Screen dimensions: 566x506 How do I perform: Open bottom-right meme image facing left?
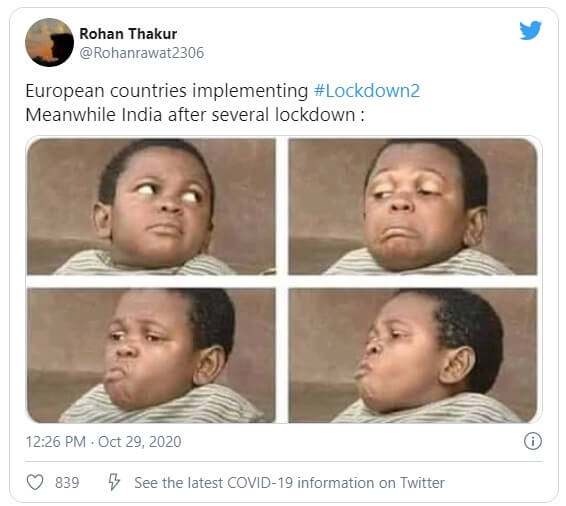pyautogui.click(x=413, y=355)
